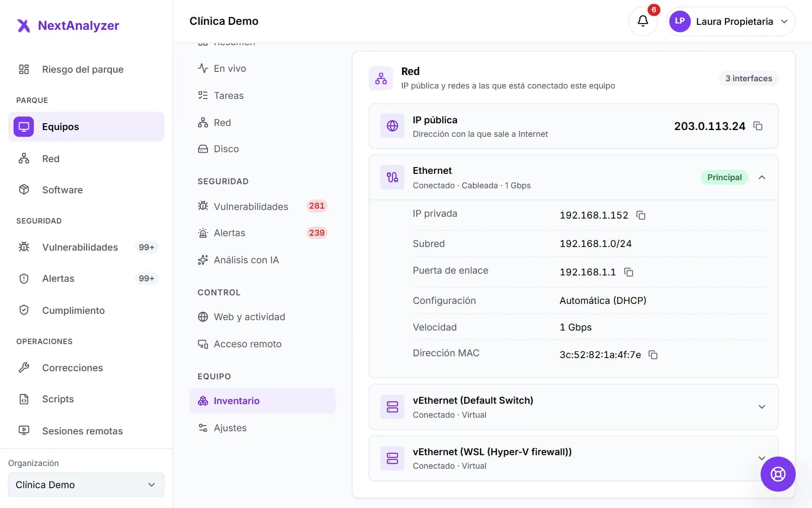Click the vEthernet (WSL) server icon
812x508 pixels.
(x=392, y=458)
